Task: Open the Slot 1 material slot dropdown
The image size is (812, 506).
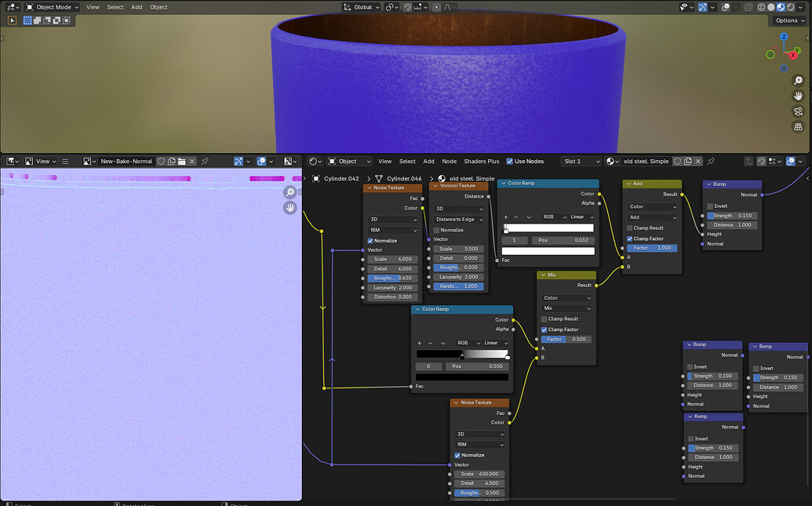Action: [x=581, y=162]
